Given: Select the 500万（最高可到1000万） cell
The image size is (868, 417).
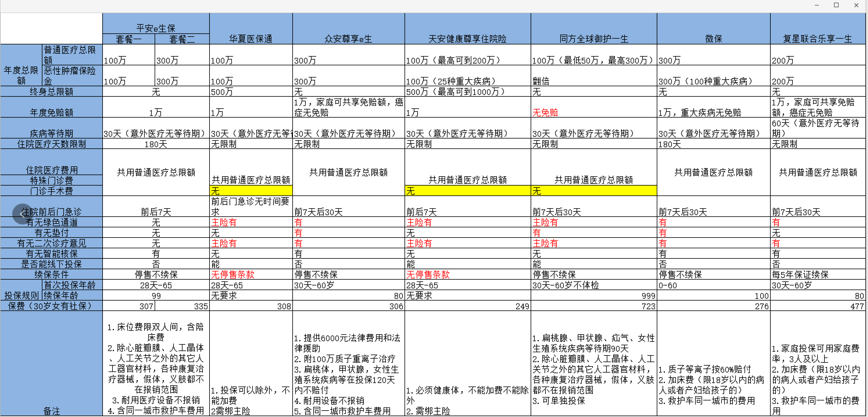Looking at the screenshot, I should (x=467, y=91).
